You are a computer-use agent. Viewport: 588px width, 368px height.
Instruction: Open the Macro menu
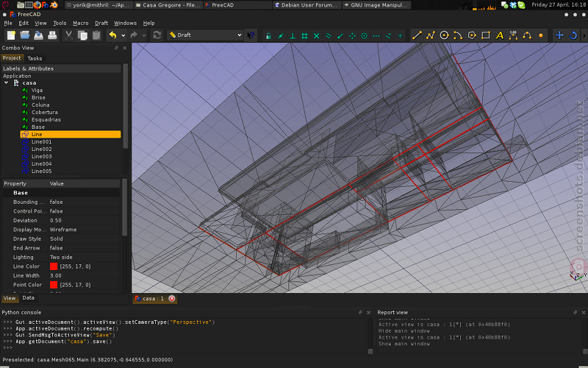[x=81, y=23]
